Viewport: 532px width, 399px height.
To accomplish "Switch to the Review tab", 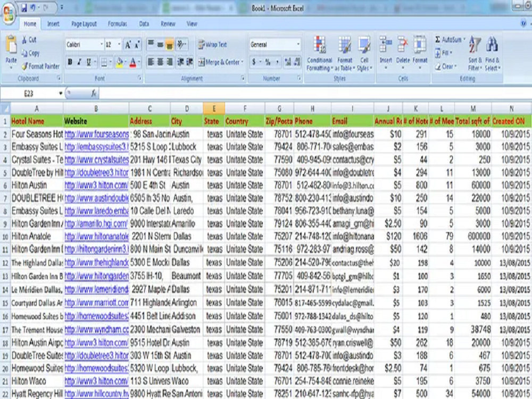I will click(x=168, y=24).
